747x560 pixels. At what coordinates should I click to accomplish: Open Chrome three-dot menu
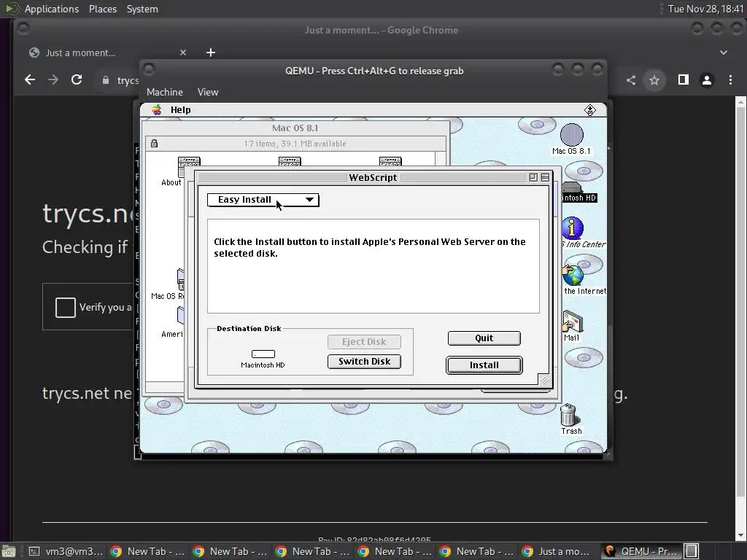[730, 80]
